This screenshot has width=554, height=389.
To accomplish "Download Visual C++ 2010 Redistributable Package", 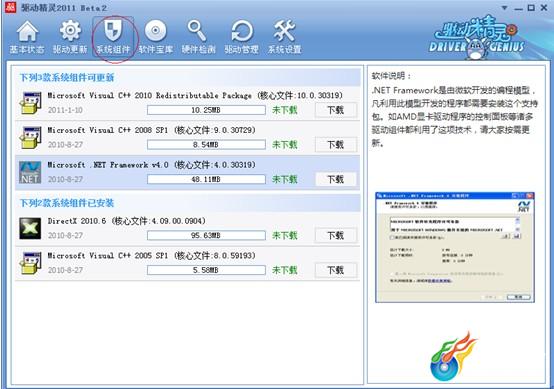I will [x=335, y=110].
